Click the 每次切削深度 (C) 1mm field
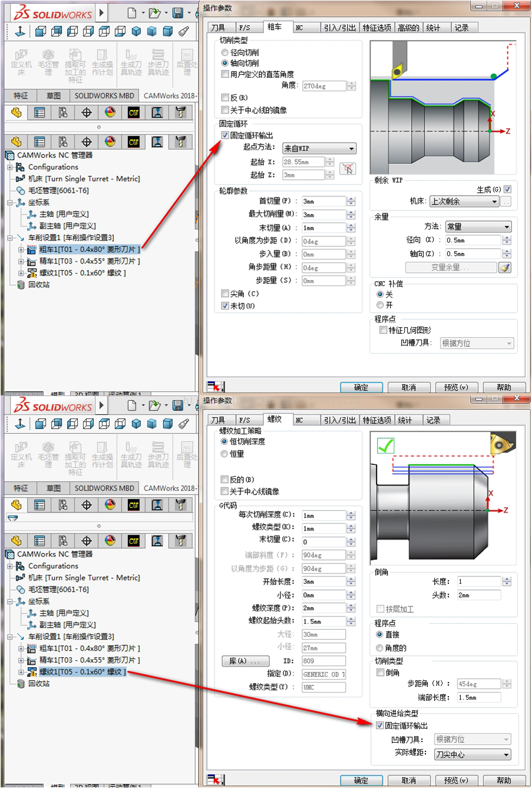 [323, 516]
